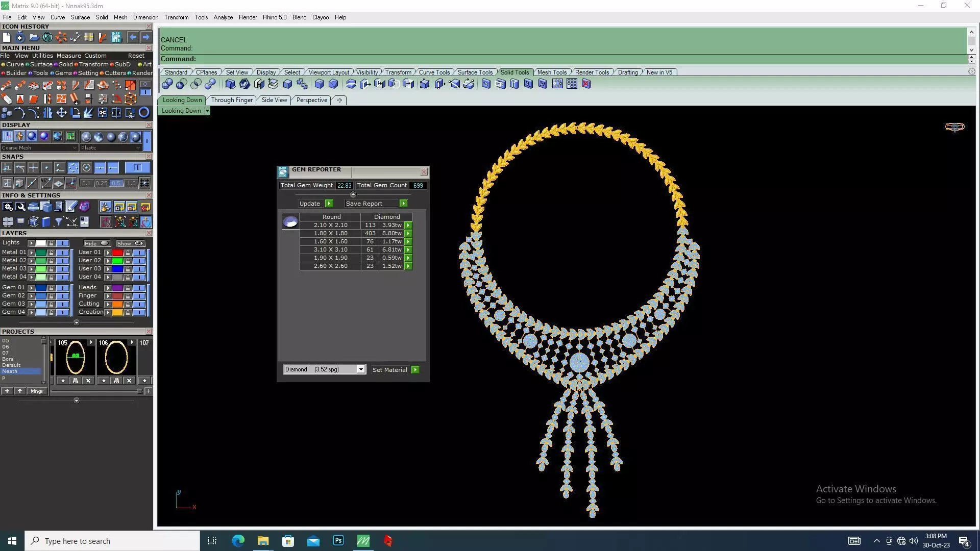Image resolution: width=980 pixels, height=551 pixels.
Task: Open the Plastic material dropdown
Action: 110,148
